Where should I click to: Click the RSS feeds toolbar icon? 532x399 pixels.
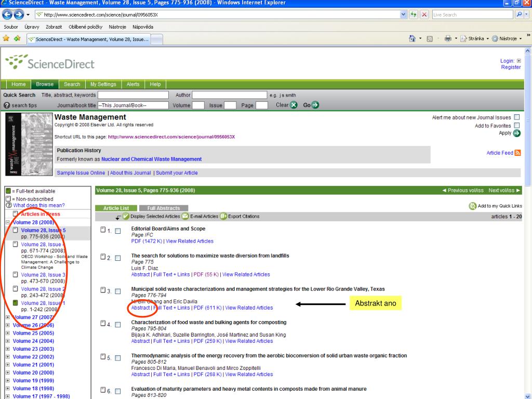click(x=430, y=38)
